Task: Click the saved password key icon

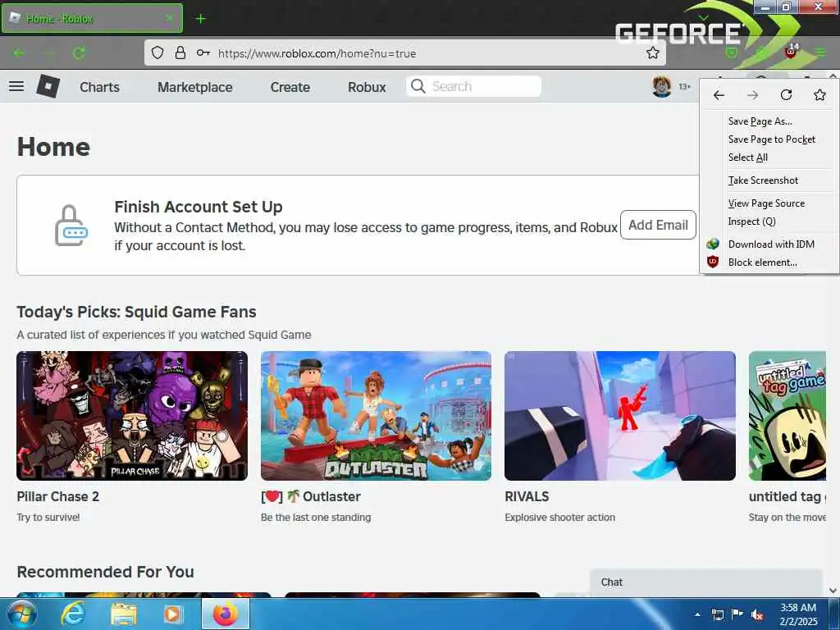Action: (x=203, y=52)
